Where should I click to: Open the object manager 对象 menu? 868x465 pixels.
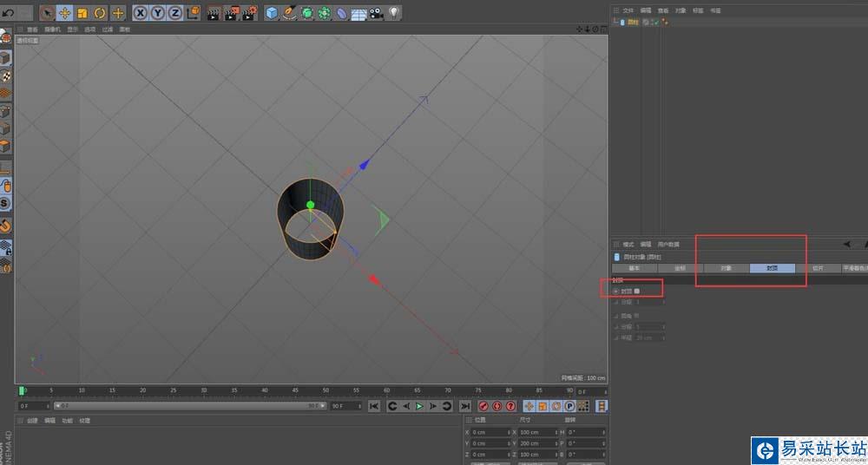point(681,10)
